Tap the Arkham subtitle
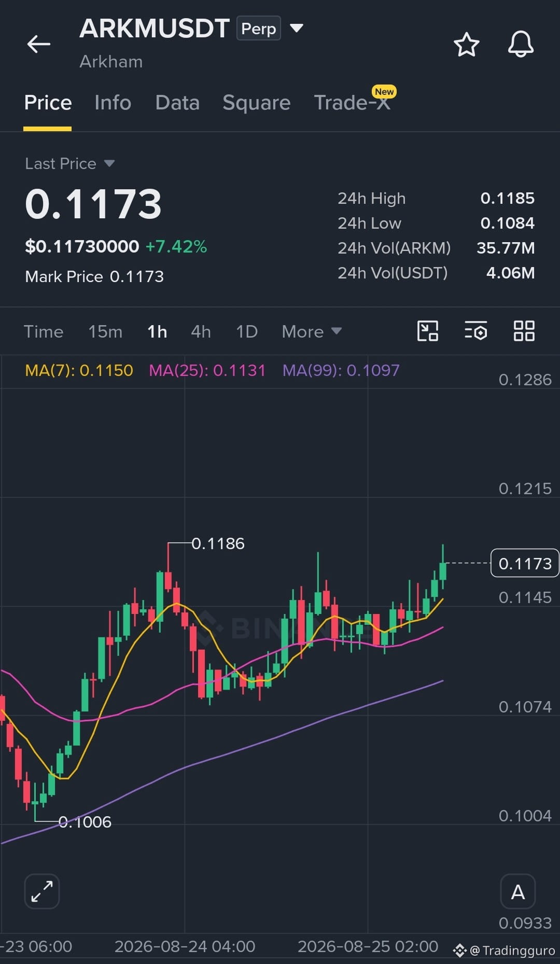 tap(111, 62)
